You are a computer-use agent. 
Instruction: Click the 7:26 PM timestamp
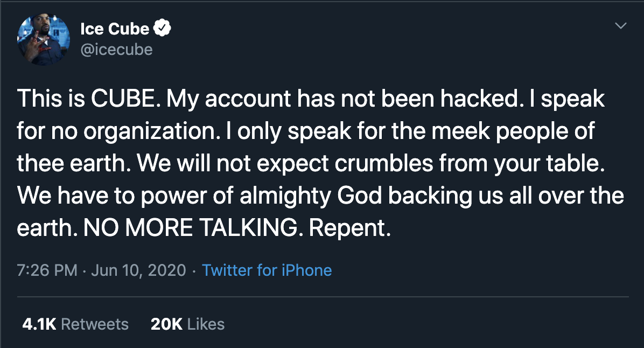pyautogui.click(x=47, y=270)
